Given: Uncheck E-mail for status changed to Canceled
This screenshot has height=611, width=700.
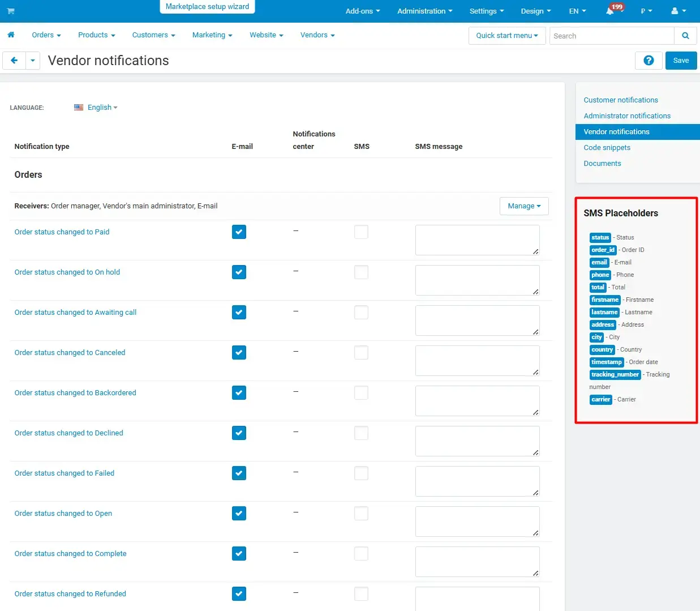Looking at the screenshot, I should pyautogui.click(x=239, y=353).
